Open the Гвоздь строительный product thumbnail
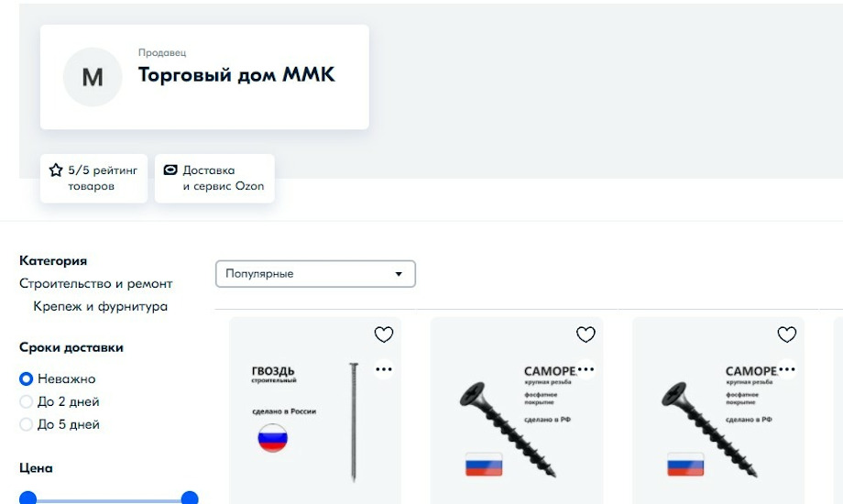This screenshot has width=843, height=504. pyautogui.click(x=315, y=411)
